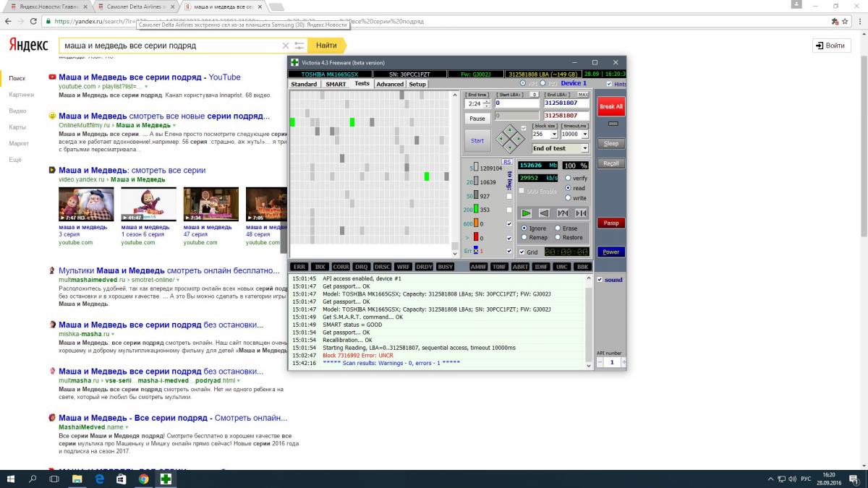The image size is (868, 488).
Task: Click the Start LBA input field
Action: tap(517, 103)
